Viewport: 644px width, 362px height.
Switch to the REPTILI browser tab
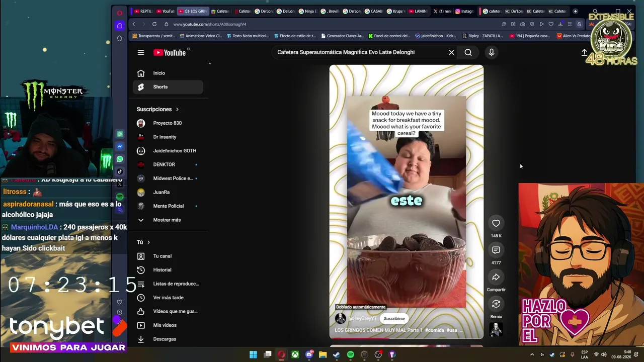point(143,11)
